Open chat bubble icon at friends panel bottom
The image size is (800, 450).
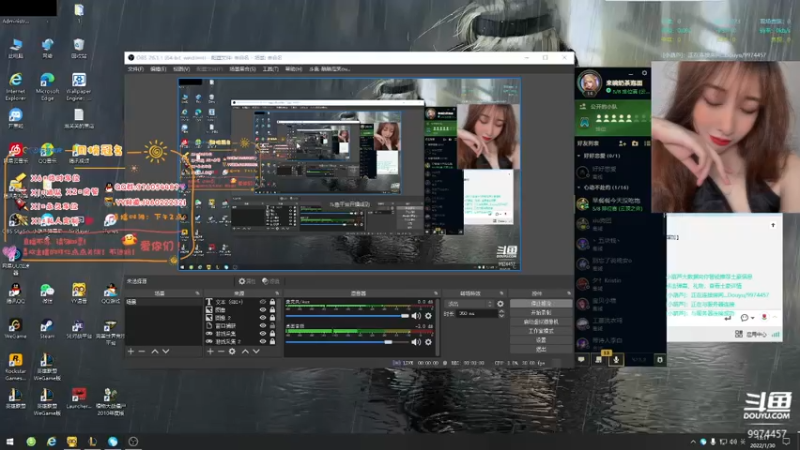click(x=581, y=360)
